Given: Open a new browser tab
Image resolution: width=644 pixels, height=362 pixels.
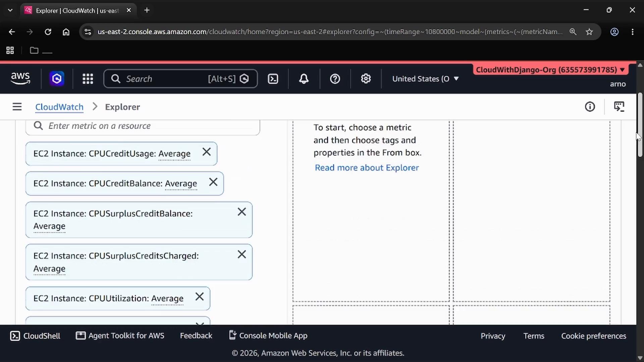Looking at the screenshot, I should coord(147,10).
